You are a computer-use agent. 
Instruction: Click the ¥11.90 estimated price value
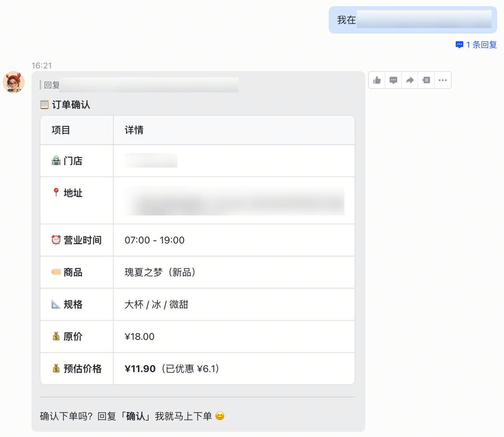140,369
